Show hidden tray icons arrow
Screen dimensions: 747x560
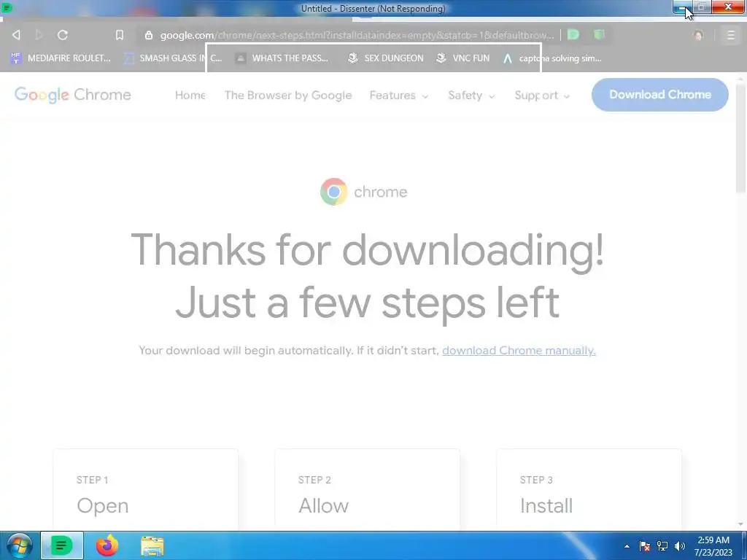pos(627,546)
